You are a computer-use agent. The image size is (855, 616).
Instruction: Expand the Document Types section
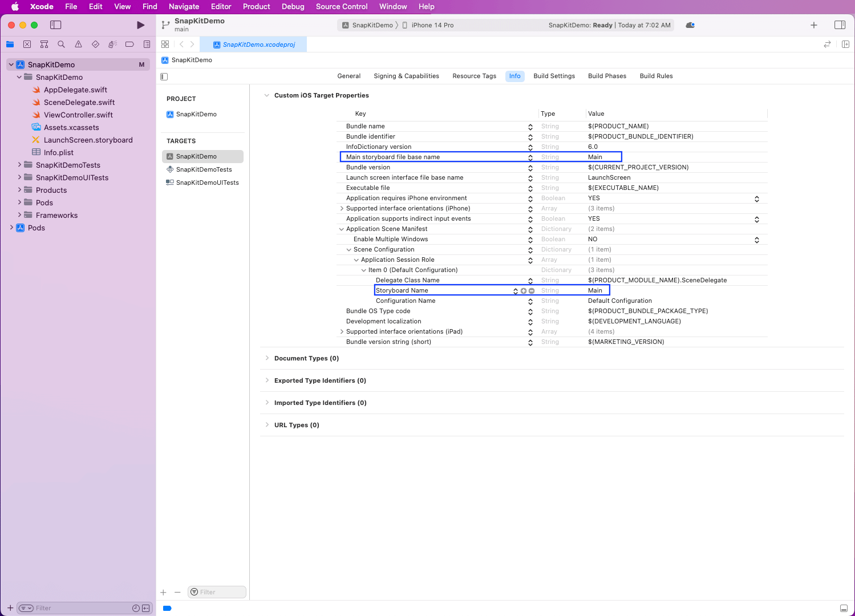click(x=267, y=358)
